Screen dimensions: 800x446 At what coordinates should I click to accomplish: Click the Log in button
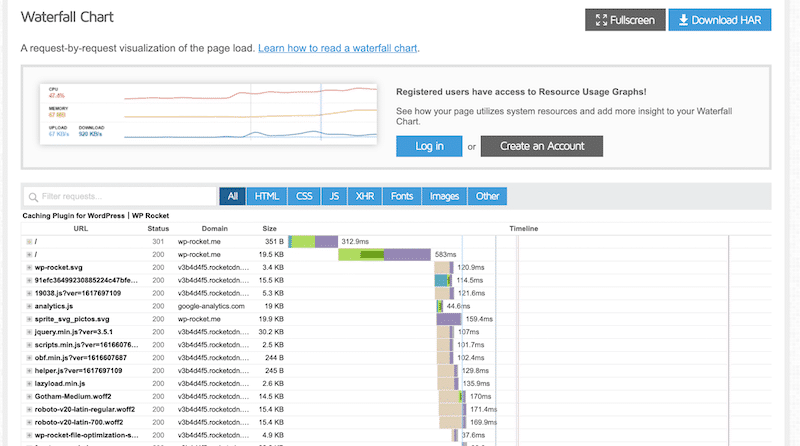tap(429, 146)
